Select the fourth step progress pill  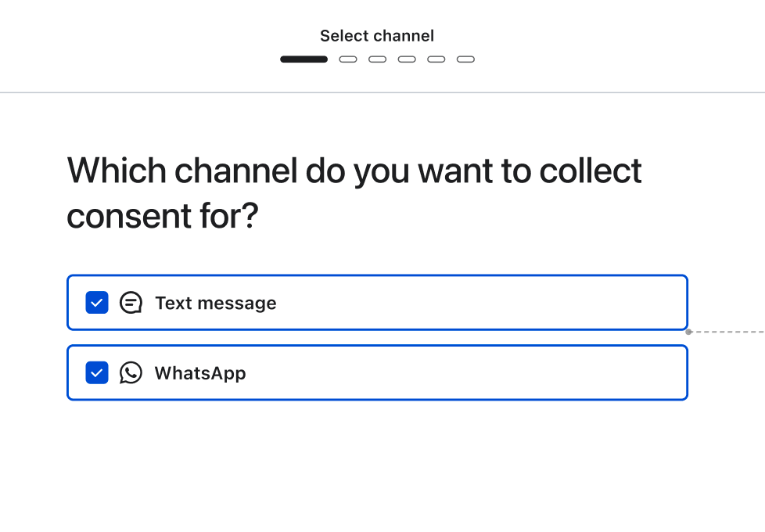pyautogui.click(x=407, y=59)
